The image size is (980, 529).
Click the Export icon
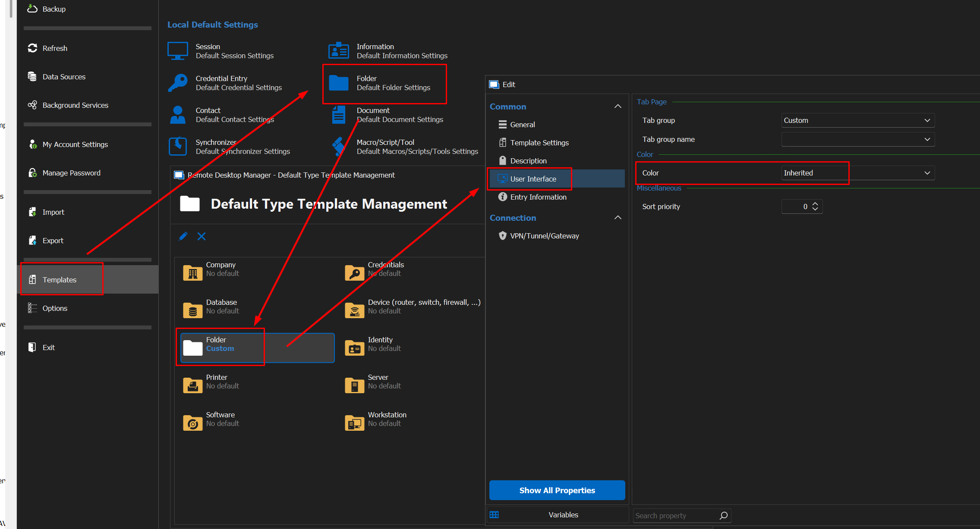(32, 240)
